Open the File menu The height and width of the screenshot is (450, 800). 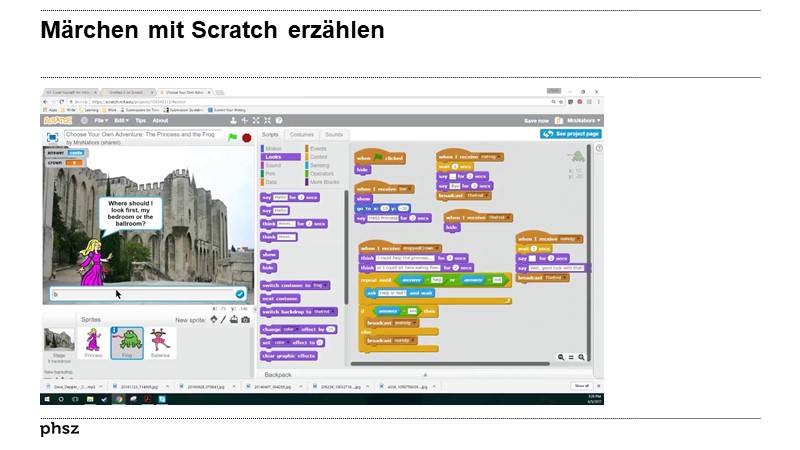pyautogui.click(x=101, y=120)
